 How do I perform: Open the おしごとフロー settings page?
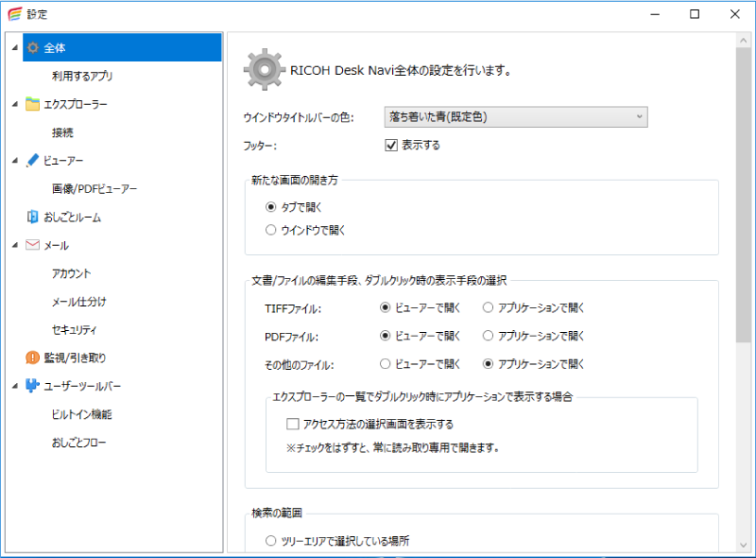(79, 443)
